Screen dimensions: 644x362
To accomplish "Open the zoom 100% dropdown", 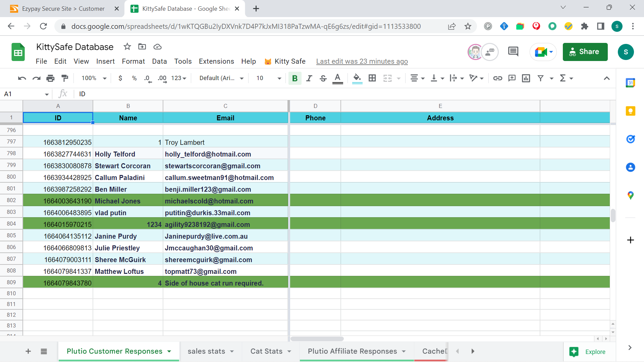I will click(x=94, y=78).
